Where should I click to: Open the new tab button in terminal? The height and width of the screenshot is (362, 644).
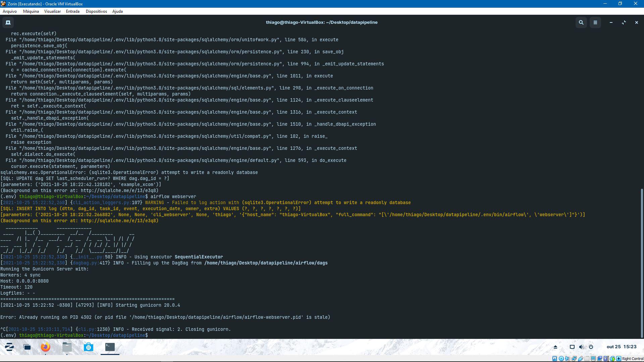coord(8,22)
